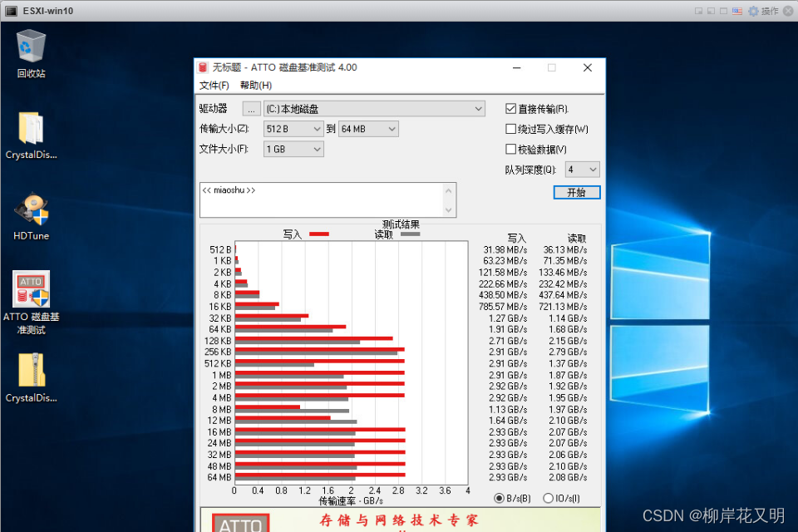798x532 pixels.
Task: Click the 1.64 GB/s write value
Action: [508, 421]
